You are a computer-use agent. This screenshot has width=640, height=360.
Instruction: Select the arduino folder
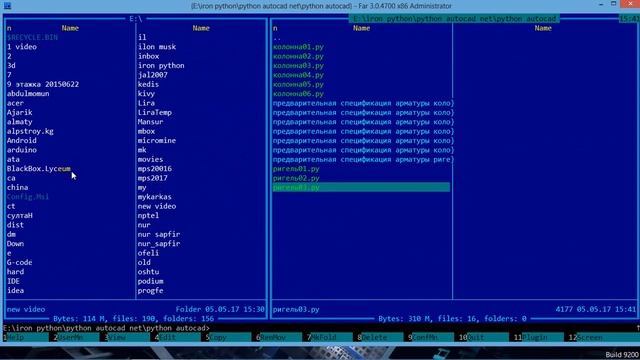point(22,150)
